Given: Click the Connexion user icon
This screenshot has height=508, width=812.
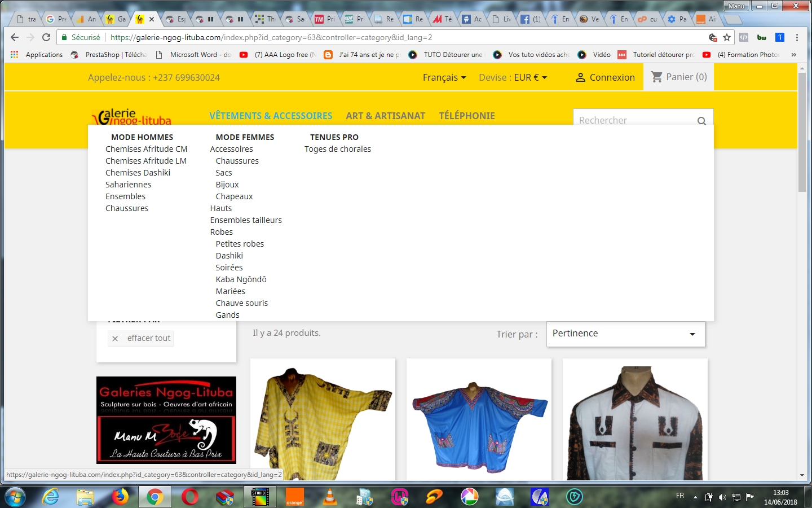Looking at the screenshot, I should point(580,77).
